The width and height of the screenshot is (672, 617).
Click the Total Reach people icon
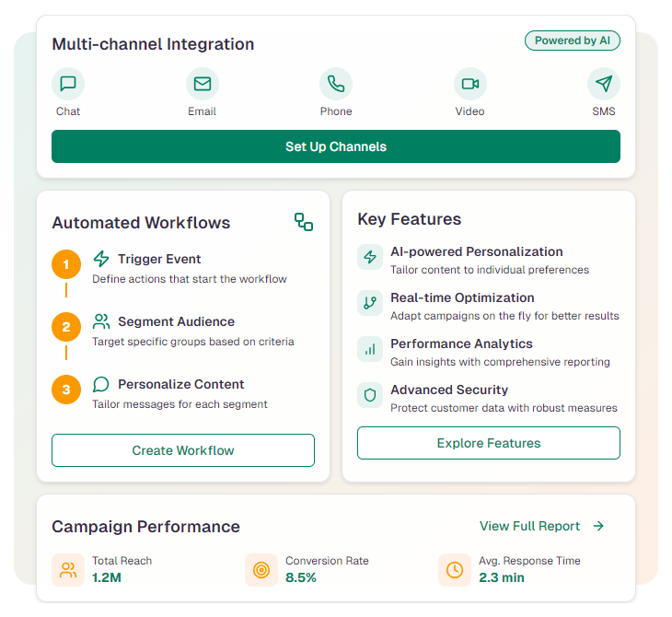[68, 570]
